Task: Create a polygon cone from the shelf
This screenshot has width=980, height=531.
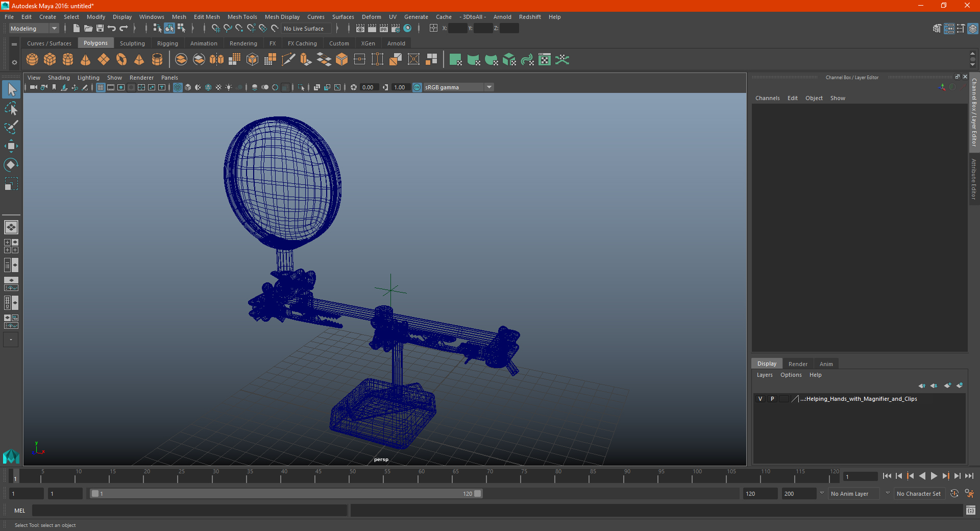Action: (86, 60)
